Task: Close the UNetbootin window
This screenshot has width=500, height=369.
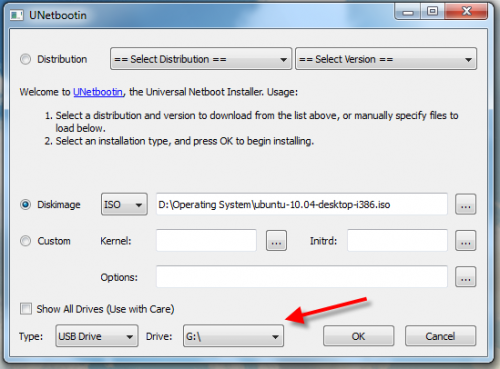Action: coord(466,12)
